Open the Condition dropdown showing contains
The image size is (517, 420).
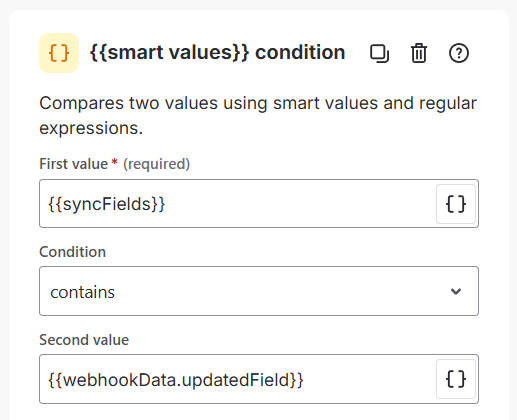[259, 291]
